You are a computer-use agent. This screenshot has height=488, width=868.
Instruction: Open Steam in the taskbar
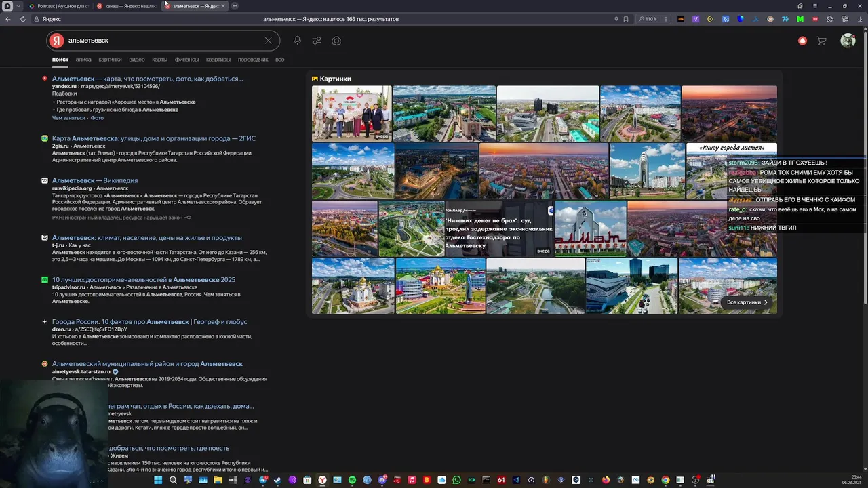tap(277, 480)
